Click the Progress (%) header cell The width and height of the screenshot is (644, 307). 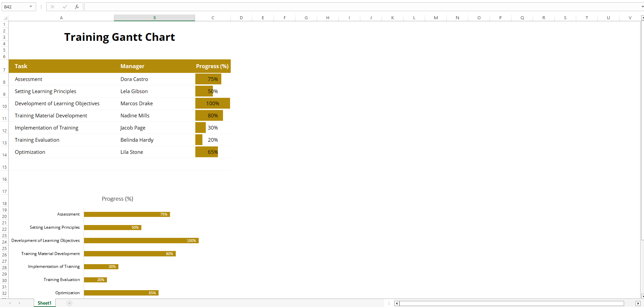[x=213, y=66]
